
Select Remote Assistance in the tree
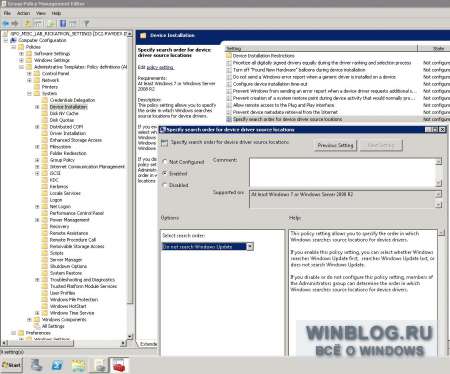pos(69,233)
